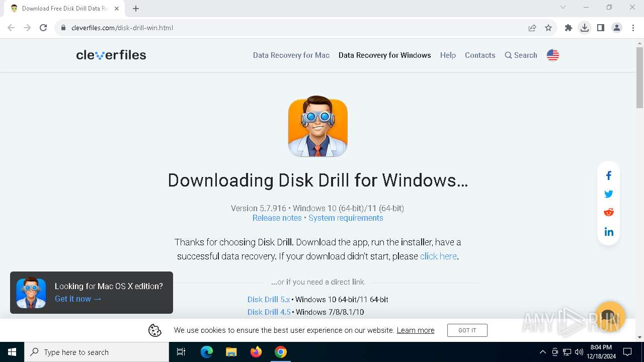Open the Contacts page
Image resolution: width=644 pixels, height=362 pixels.
coord(480,55)
